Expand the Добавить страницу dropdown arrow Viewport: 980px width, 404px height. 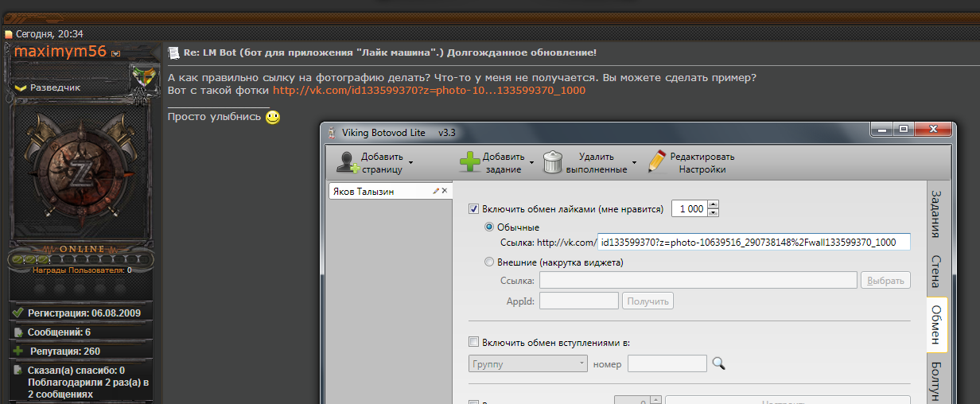pyautogui.click(x=410, y=163)
